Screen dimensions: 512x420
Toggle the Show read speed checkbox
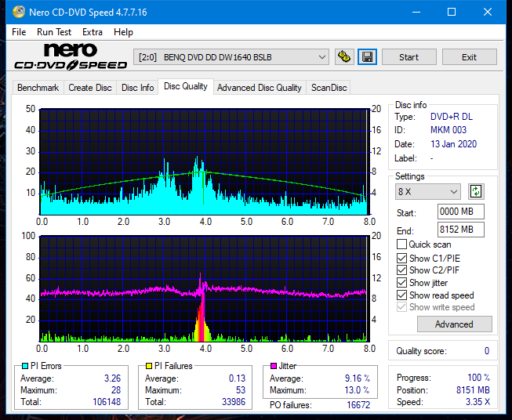click(402, 295)
